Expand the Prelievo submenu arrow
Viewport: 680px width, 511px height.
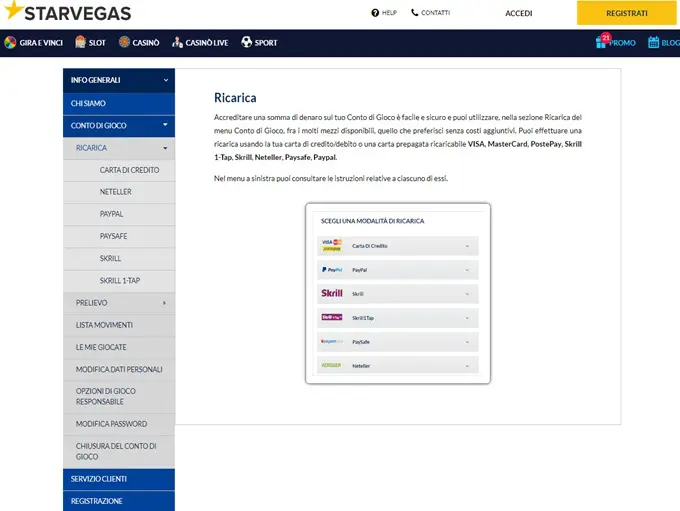tap(164, 303)
